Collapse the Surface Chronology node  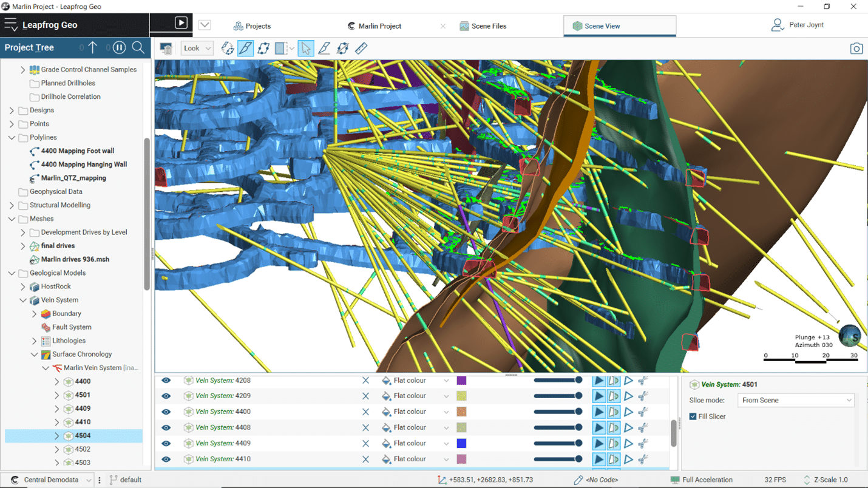coord(35,354)
